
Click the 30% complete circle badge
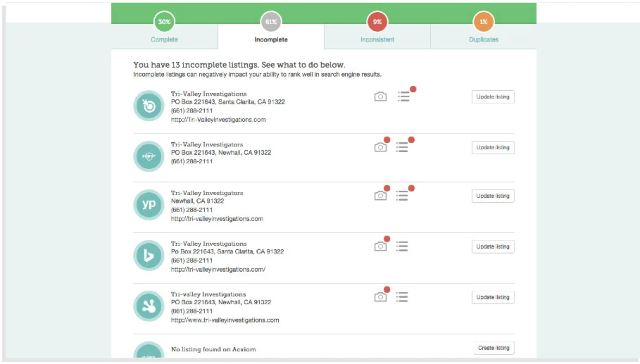point(164,21)
